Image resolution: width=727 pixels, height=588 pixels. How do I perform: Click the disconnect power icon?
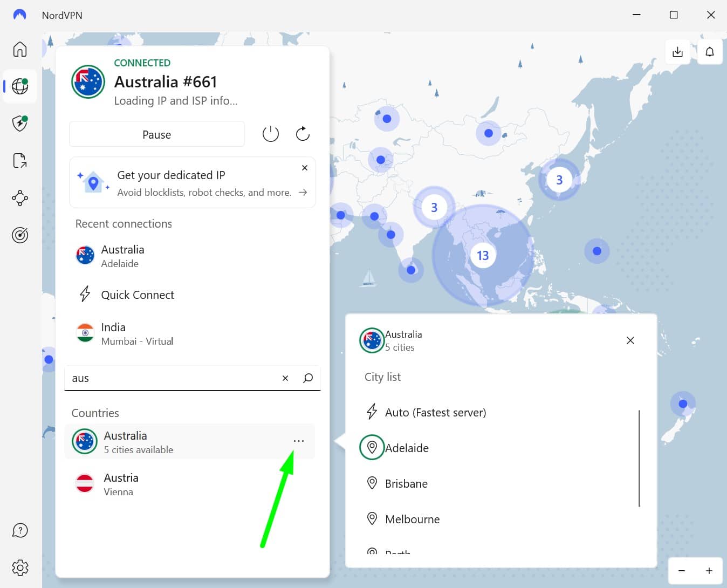point(271,134)
